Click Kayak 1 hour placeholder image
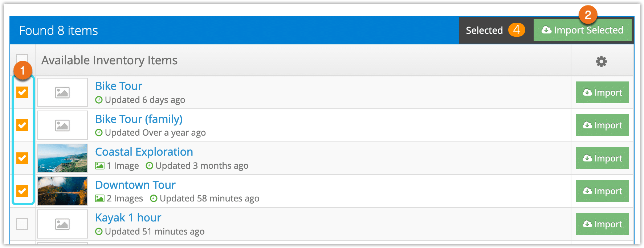Screen dimensions: 644x248 62,224
